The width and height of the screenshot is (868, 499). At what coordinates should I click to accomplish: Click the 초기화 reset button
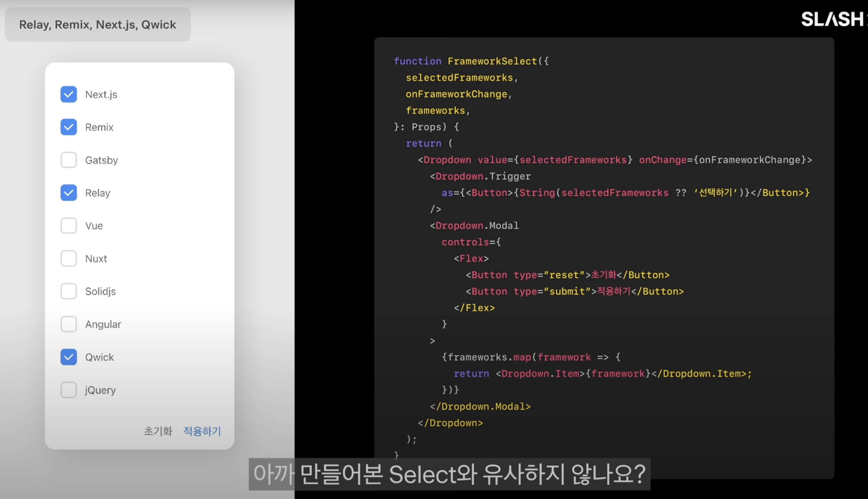[x=158, y=431]
